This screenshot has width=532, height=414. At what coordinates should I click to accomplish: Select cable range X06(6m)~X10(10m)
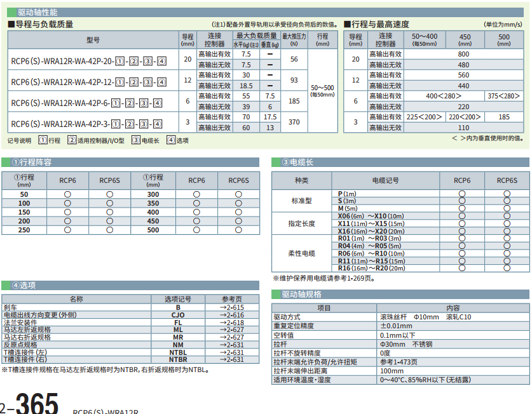(x=371, y=217)
